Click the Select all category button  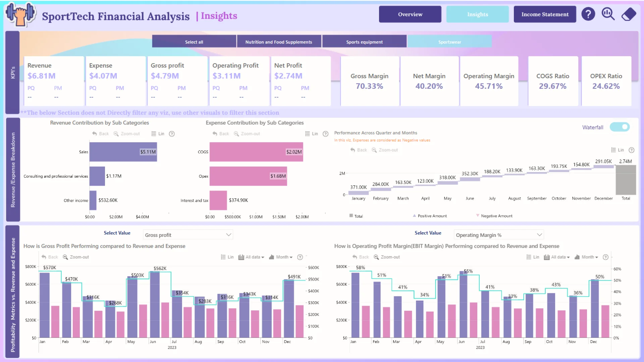pyautogui.click(x=194, y=42)
